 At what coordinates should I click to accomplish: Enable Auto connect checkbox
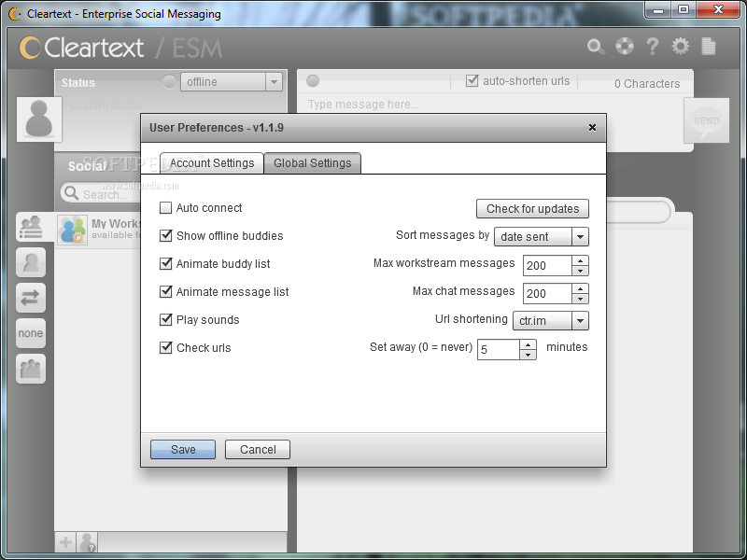pyautogui.click(x=166, y=207)
